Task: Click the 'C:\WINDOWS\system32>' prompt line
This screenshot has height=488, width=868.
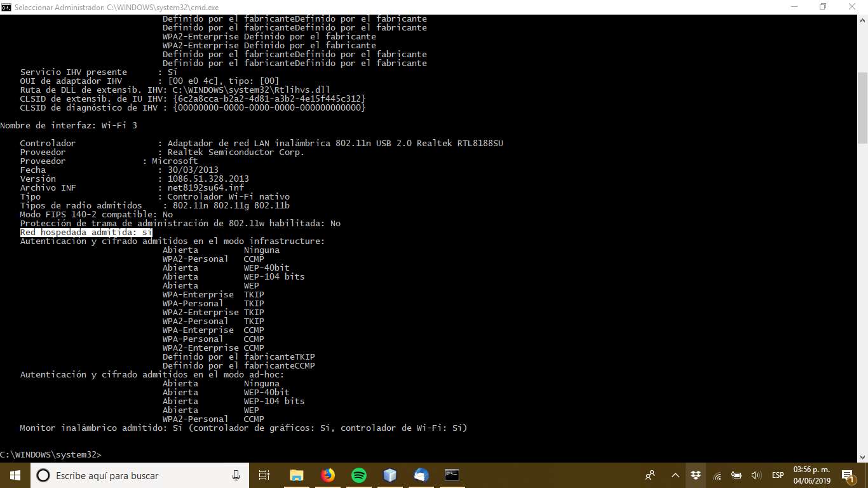Action: tap(51, 455)
